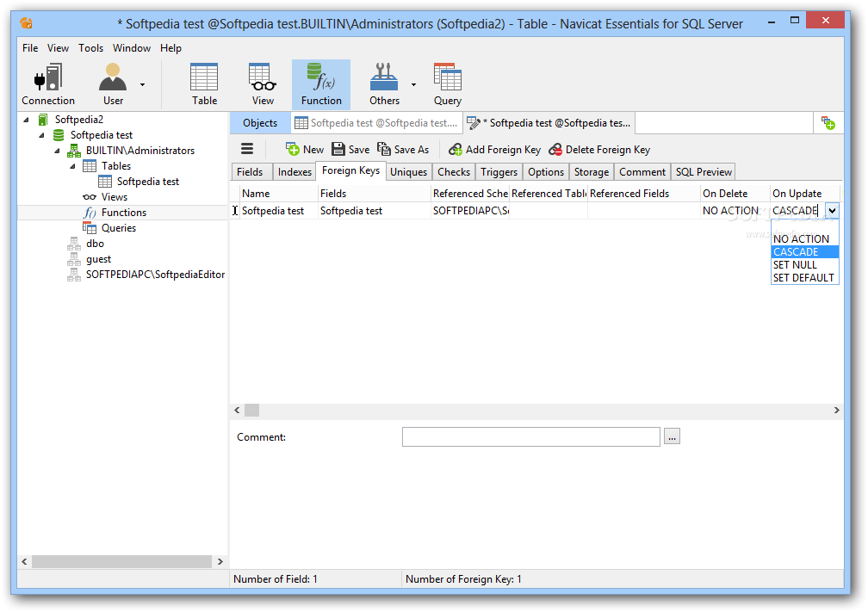Select the Functions node in the tree

point(123,213)
